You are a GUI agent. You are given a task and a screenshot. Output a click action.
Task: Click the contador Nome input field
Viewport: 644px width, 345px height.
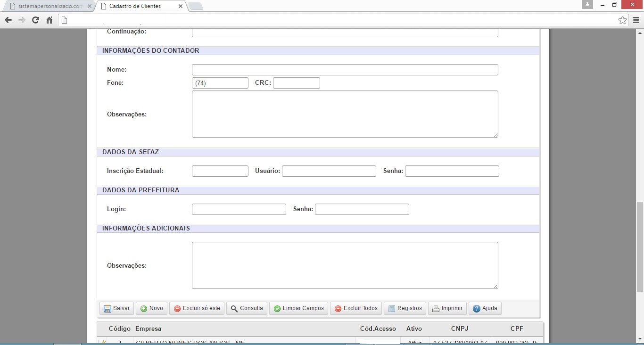(345, 70)
